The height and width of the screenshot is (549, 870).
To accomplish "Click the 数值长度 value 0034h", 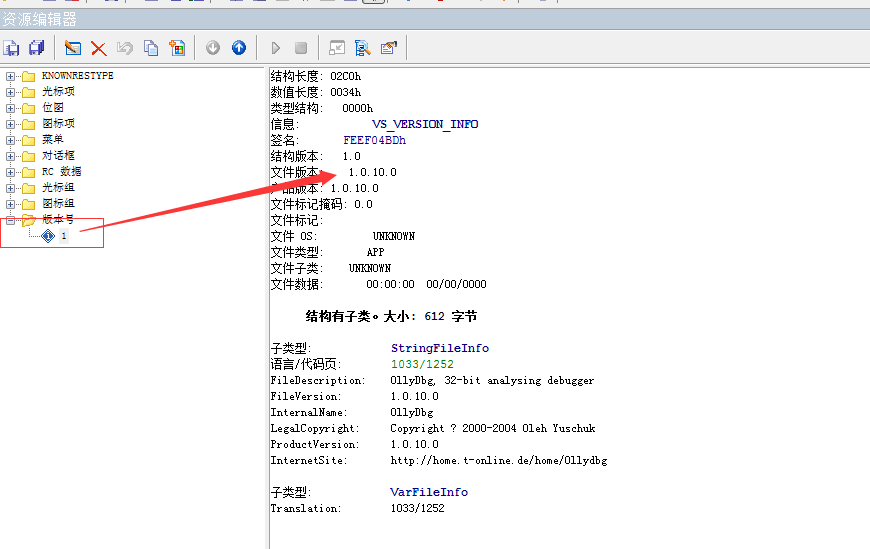I will pyautogui.click(x=346, y=92).
